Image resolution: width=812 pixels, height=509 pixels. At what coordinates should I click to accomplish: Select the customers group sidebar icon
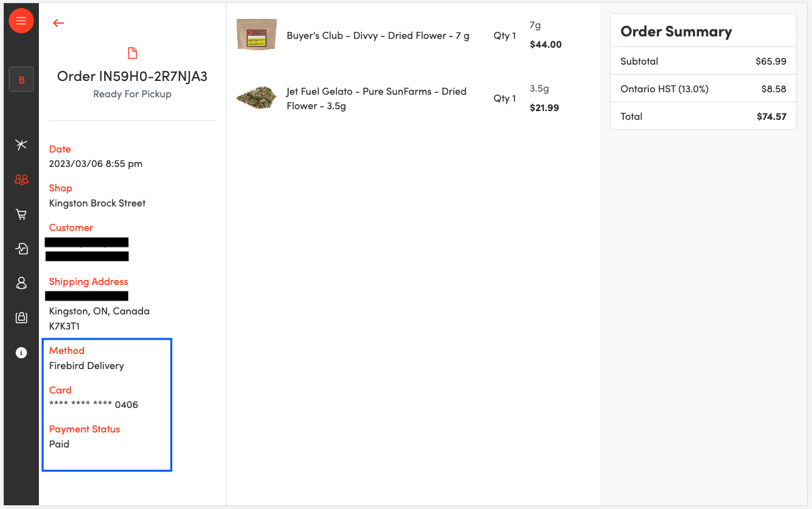click(21, 180)
